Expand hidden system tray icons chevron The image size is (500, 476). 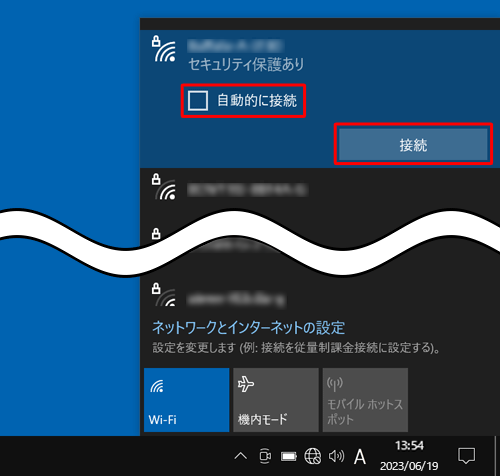[241, 456]
